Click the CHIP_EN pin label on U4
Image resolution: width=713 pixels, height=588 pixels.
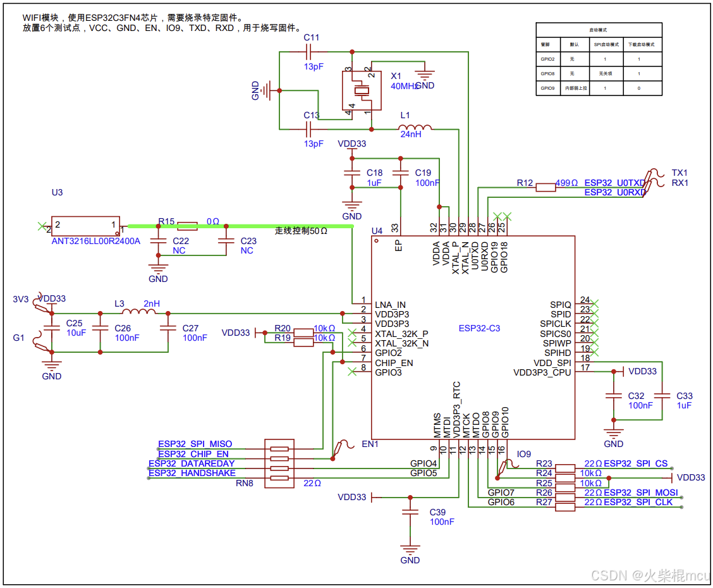coord(394,363)
